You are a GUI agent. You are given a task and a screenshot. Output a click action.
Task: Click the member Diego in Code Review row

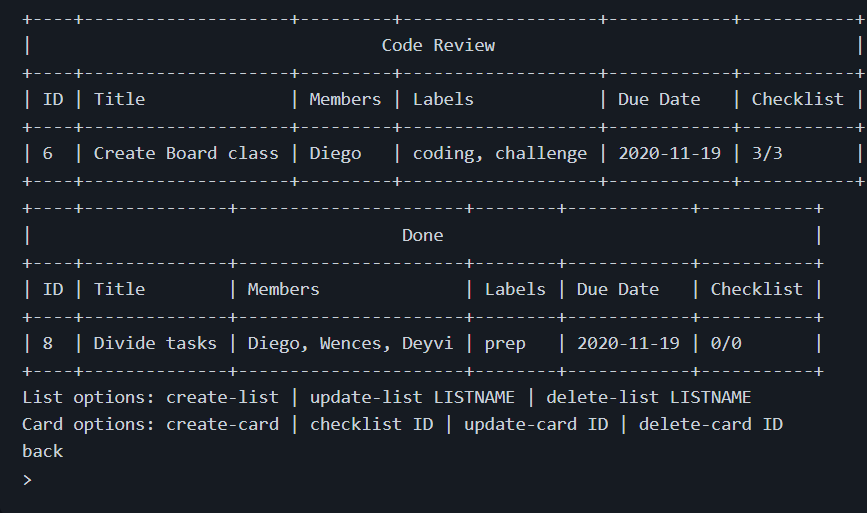coord(335,153)
